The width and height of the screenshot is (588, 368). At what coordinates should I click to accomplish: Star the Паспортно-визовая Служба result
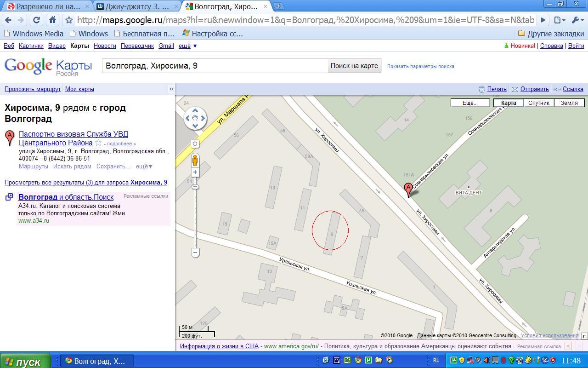click(x=98, y=143)
